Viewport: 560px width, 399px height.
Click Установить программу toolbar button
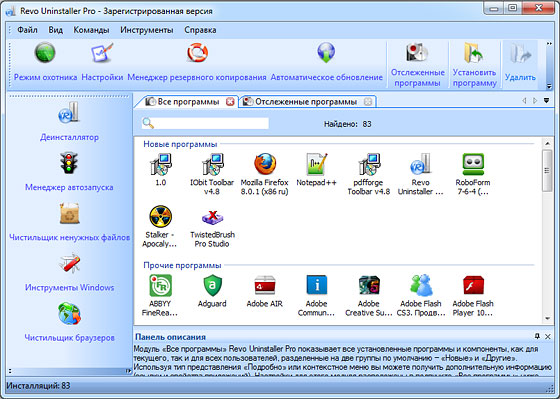[x=474, y=64]
